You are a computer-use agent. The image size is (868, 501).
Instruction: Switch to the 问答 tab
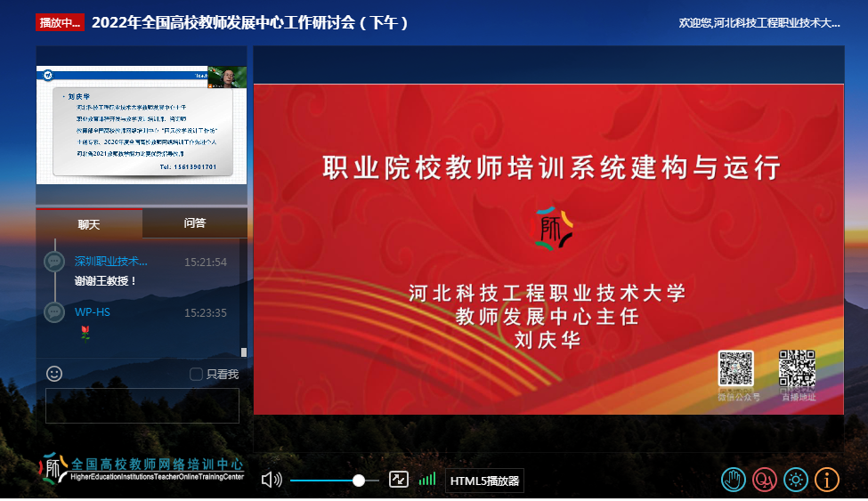[x=195, y=223]
